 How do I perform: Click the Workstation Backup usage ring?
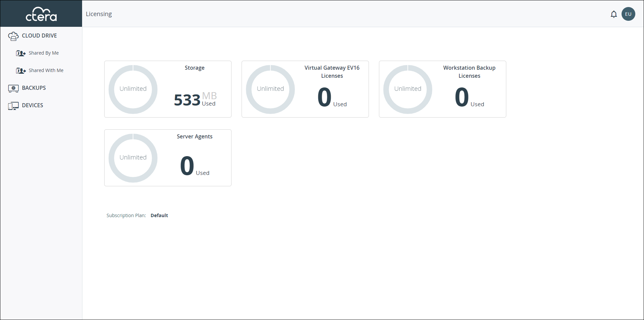408,89
